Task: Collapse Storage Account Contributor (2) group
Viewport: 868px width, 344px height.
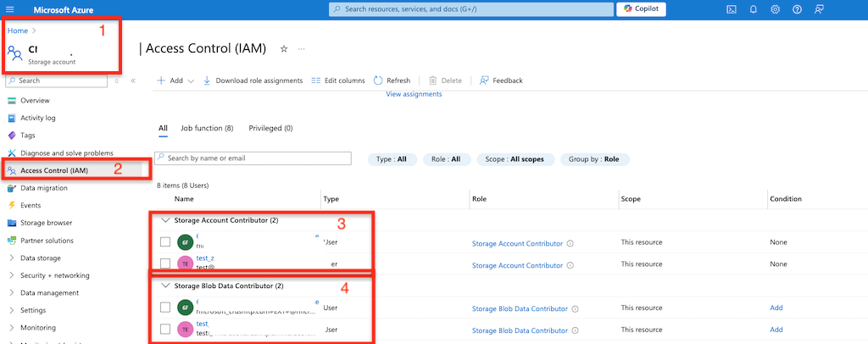Action: click(x=164, y=220)
